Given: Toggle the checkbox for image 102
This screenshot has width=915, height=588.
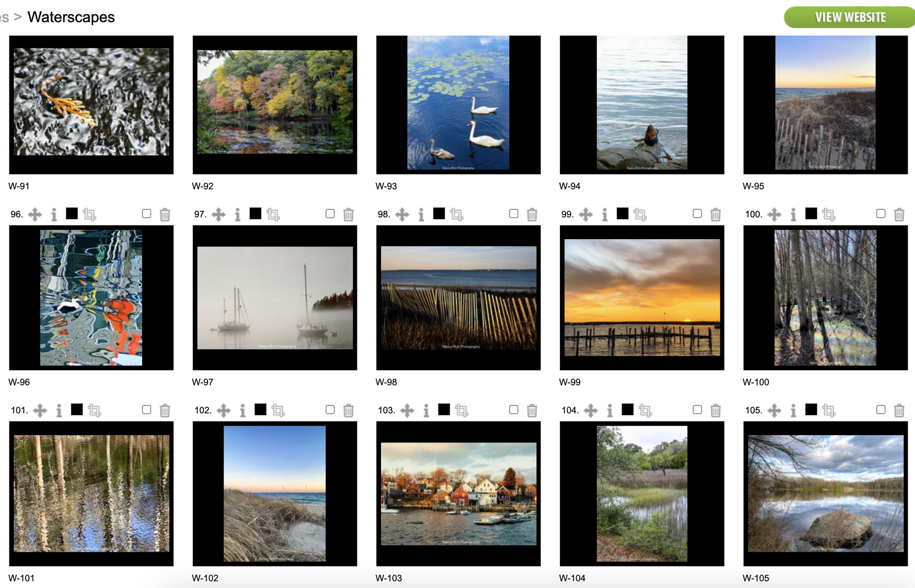Looking at the screenshot, I should pyautogui.click(x=330, y=409).
